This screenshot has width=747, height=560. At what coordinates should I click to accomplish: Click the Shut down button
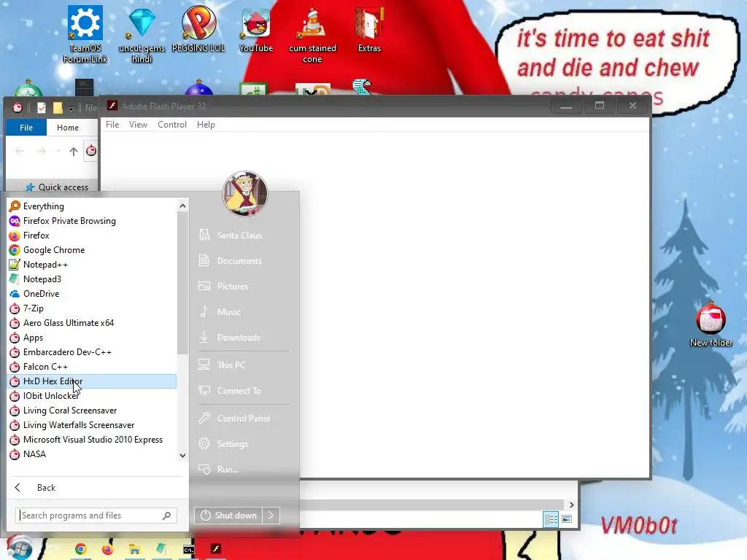228,516
